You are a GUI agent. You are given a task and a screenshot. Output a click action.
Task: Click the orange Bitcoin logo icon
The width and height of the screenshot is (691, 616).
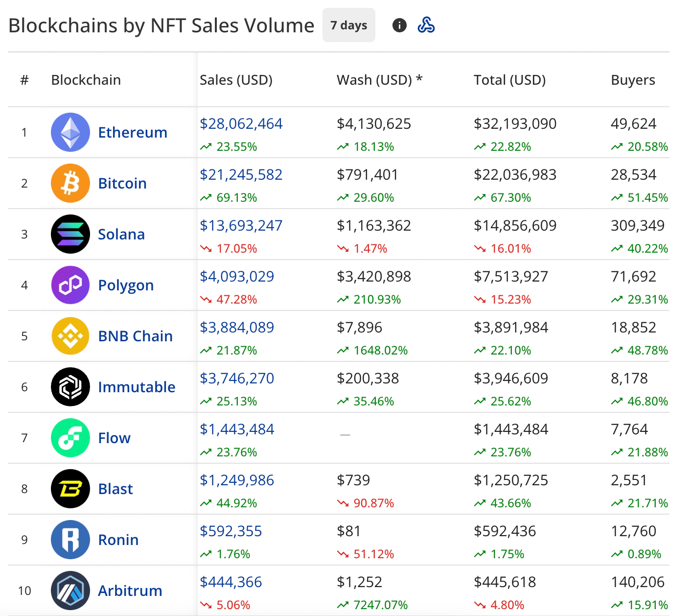(x=70, y=183)
